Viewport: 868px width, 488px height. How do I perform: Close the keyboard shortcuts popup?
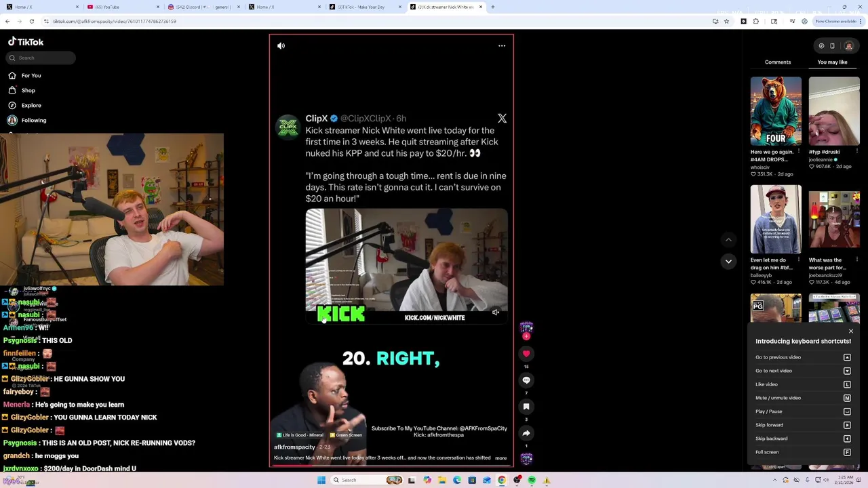[x=851, y=331]
